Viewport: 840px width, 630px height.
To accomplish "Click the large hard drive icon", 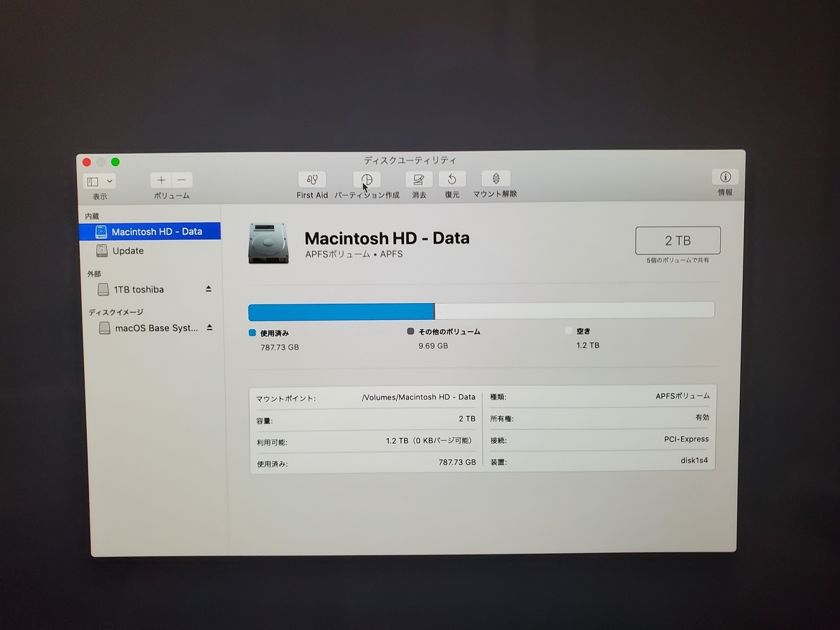I will coord(268,243).
